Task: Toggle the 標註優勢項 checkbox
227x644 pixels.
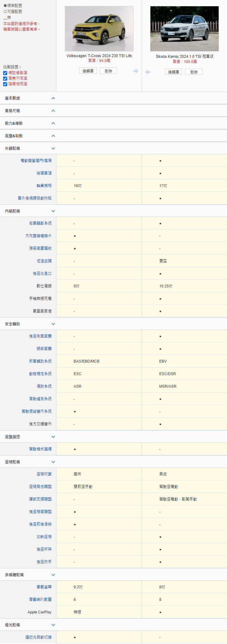Action: point(5,73)
